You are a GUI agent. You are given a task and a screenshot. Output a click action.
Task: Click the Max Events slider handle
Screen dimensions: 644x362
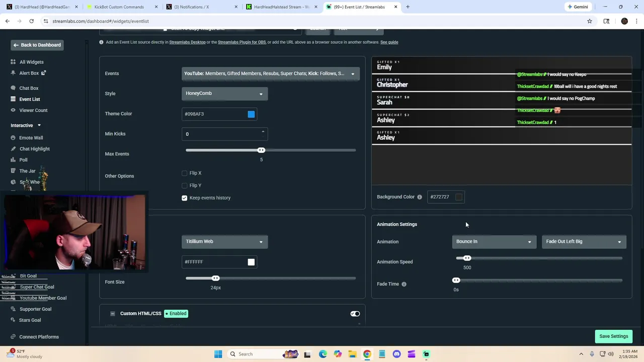[x=261, y=150]
